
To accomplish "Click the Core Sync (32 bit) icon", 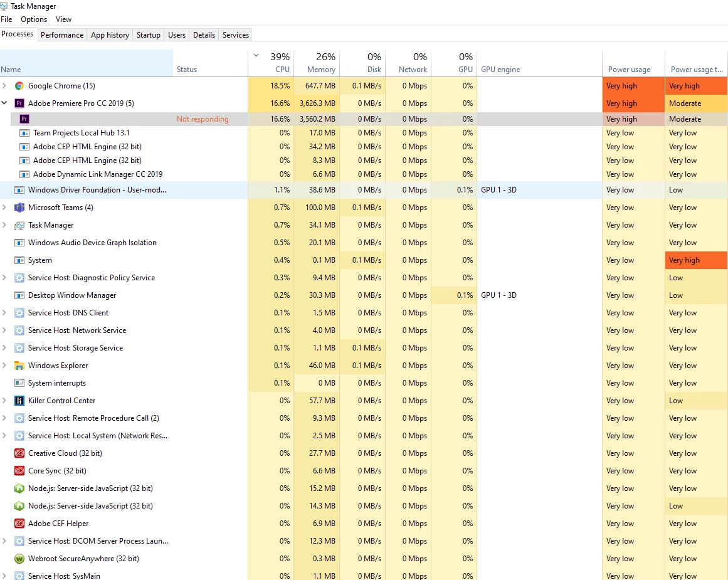I will 19,471.
